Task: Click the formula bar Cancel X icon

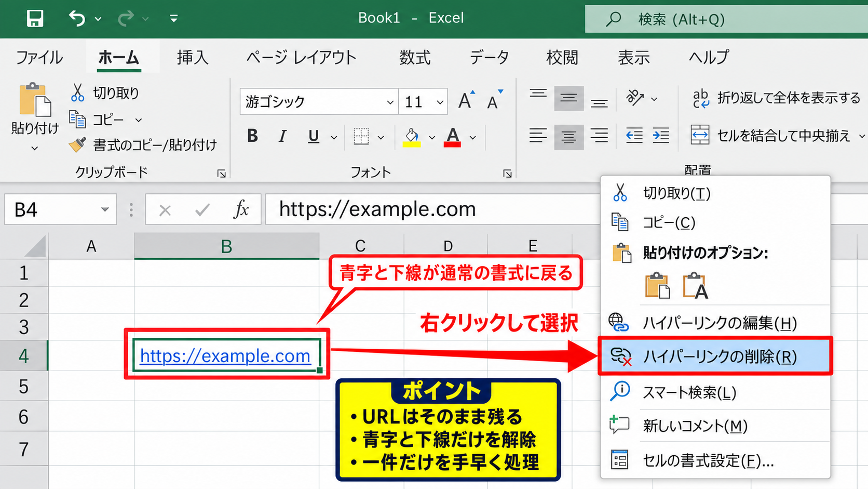Action: (165, 210)
